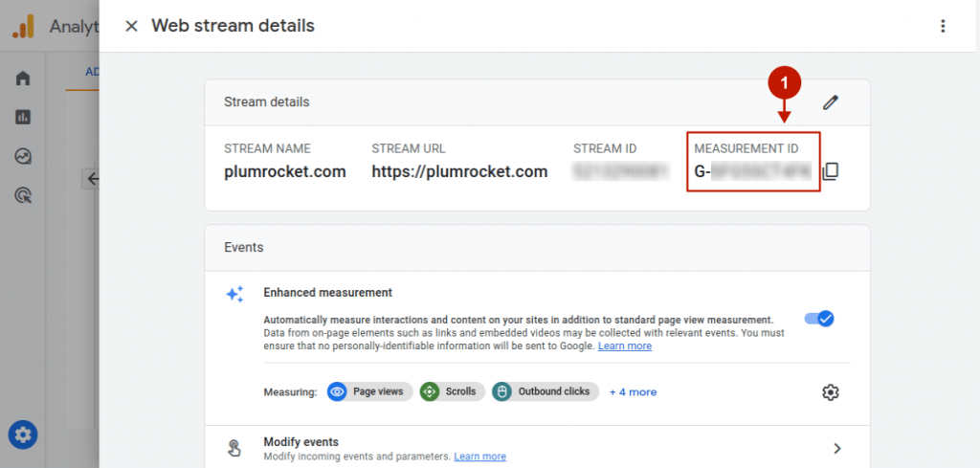
Task: Follow Learn more link under Modify events
Action: 480,457
